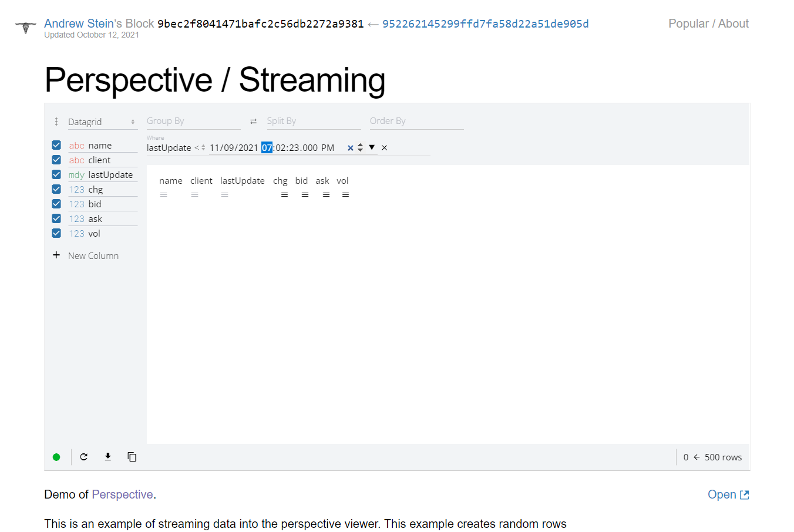Click the Perspective / Streaming title
This screenshot has height=532, width=794.
coord(215,80)
